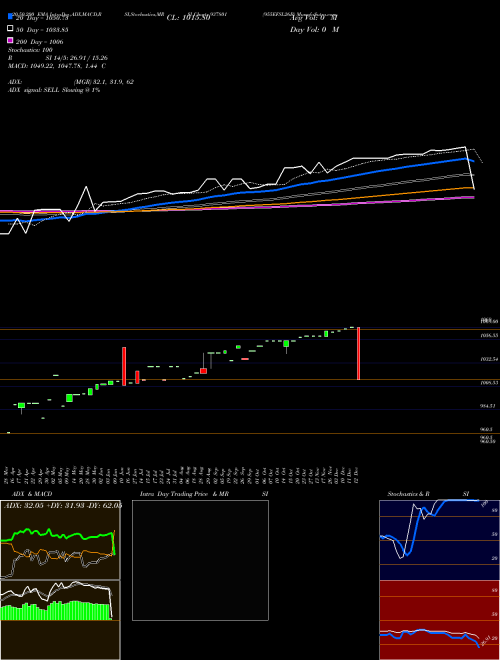This screenshot has height=660, width=500.
Task: Click the '(MGR) 32.1, 31.9, 62' ADX values
Action: point(104,82)
